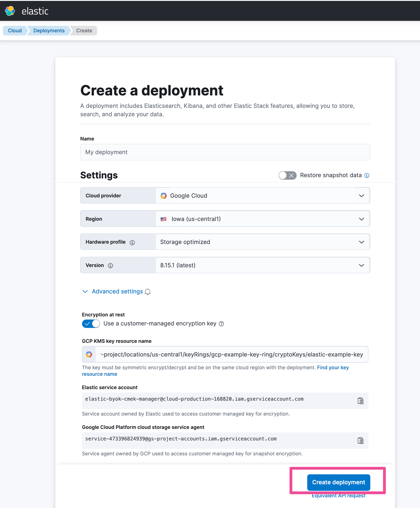Click the GCP KMS key resource name label
This screenshot has height=511, width=420.
117,341
